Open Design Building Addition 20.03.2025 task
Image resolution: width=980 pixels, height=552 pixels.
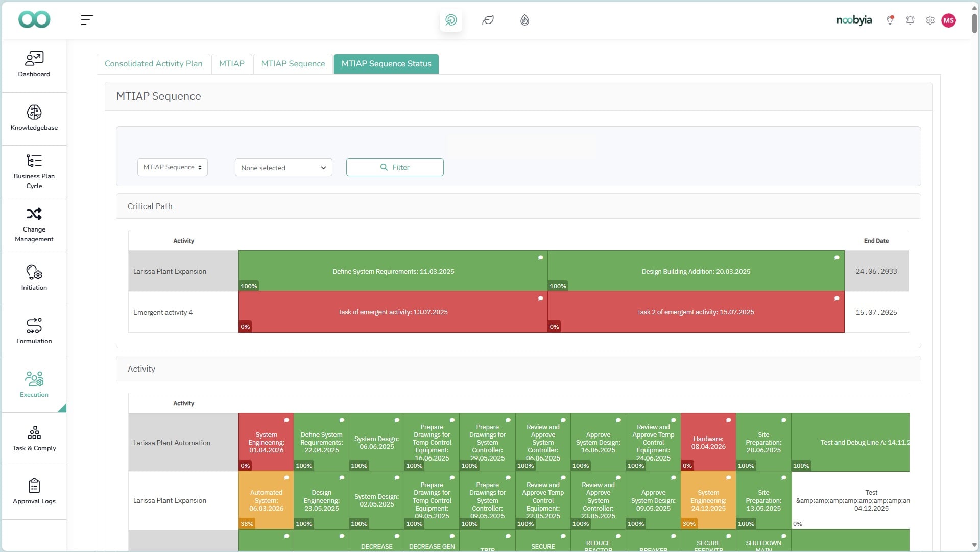pos(696,271)
